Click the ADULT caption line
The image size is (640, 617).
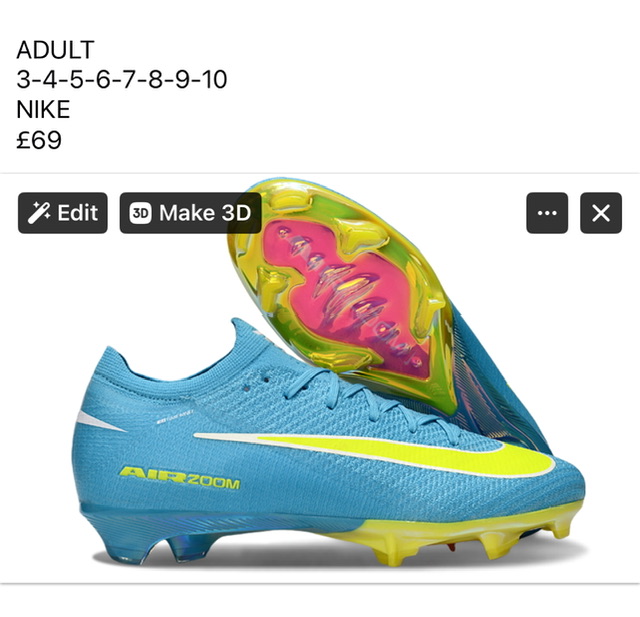point(56,50)
